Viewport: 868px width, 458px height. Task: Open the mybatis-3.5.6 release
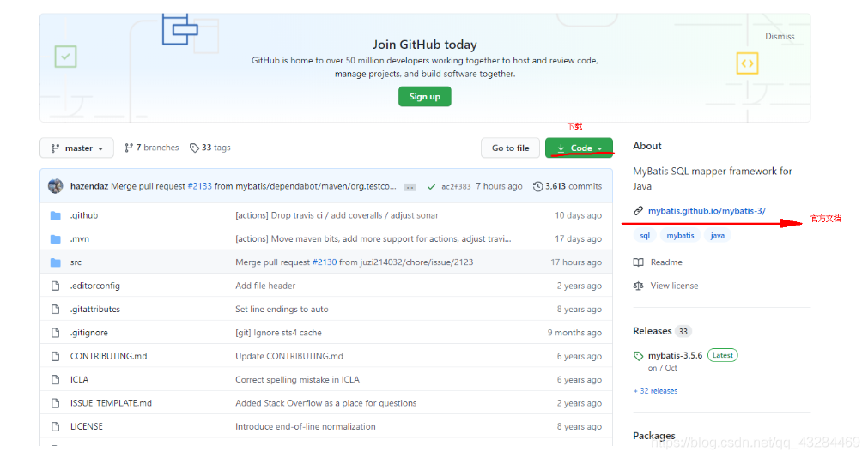(676, 355)
